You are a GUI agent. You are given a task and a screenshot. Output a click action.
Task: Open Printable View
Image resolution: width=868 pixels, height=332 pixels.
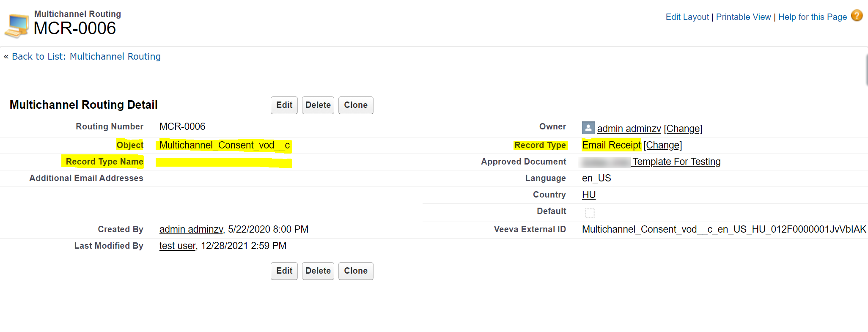(743, 17)
